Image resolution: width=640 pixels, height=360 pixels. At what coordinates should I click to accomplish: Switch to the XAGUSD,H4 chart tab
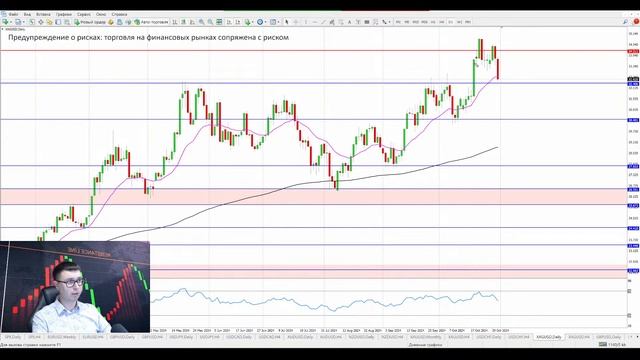579,337
